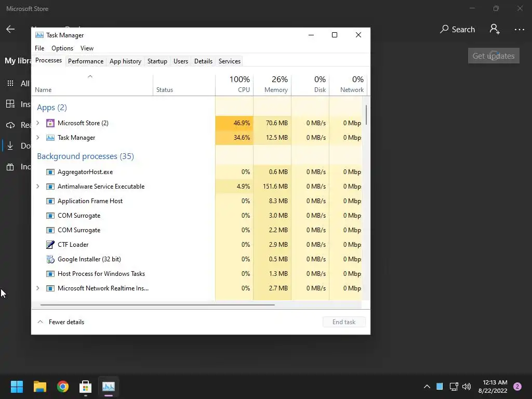Click the 46.9% CPU cell
532x399 pixels.
(234, 123)
